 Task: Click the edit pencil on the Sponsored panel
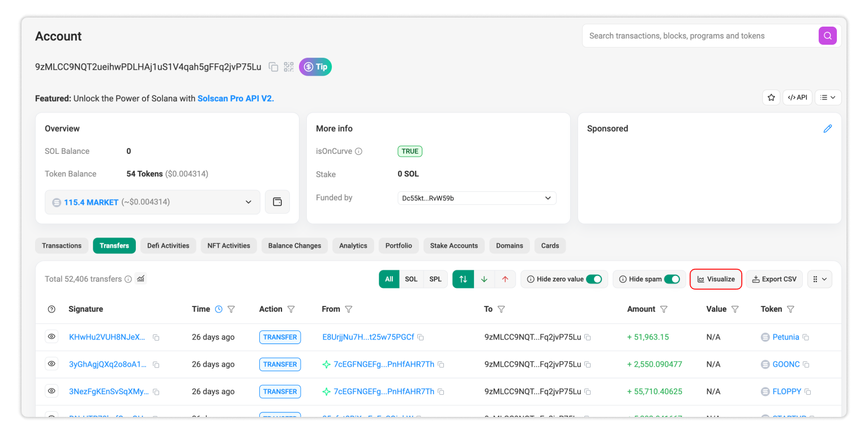tap(828, 128)
